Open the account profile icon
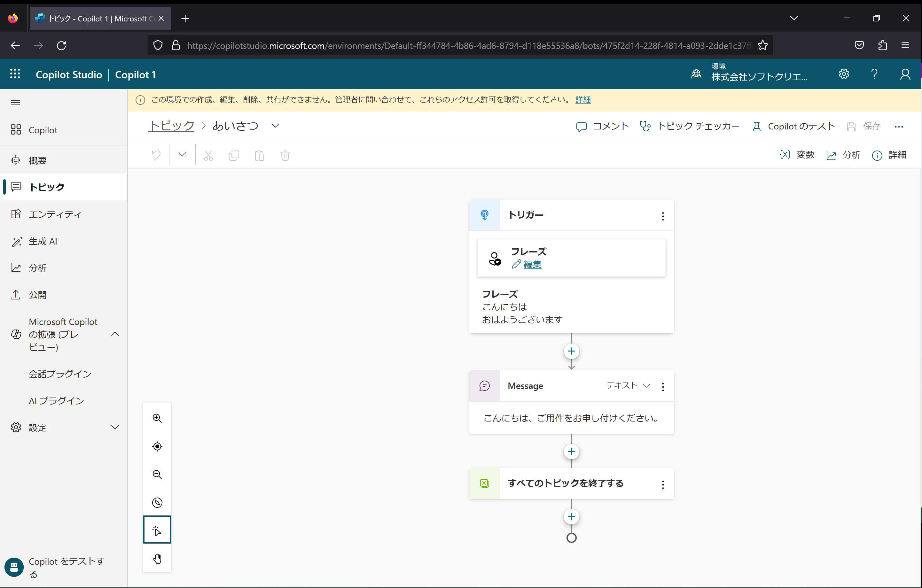 coord(905,74)
